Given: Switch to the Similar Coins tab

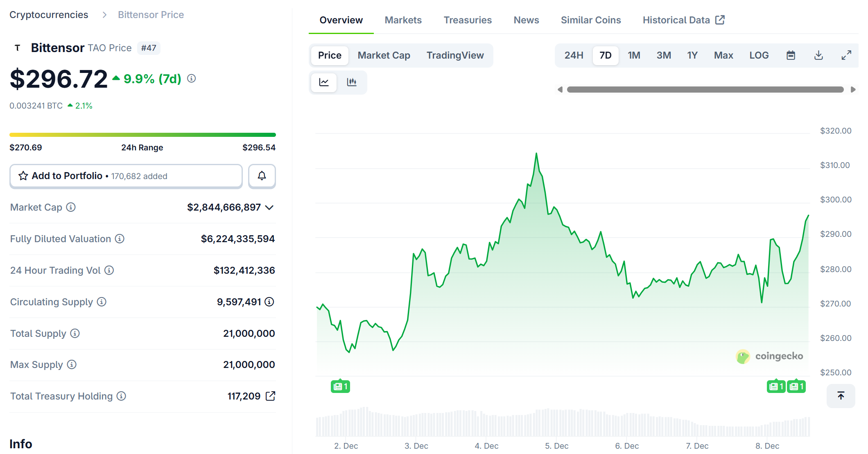Looking at the screenshot, I should (x=590, y=20).
